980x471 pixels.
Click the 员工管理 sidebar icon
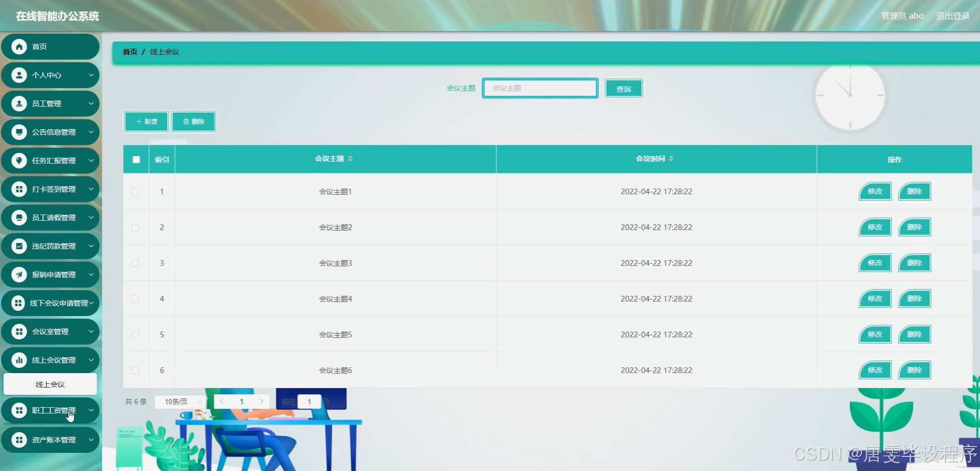[x=19, y=104]
